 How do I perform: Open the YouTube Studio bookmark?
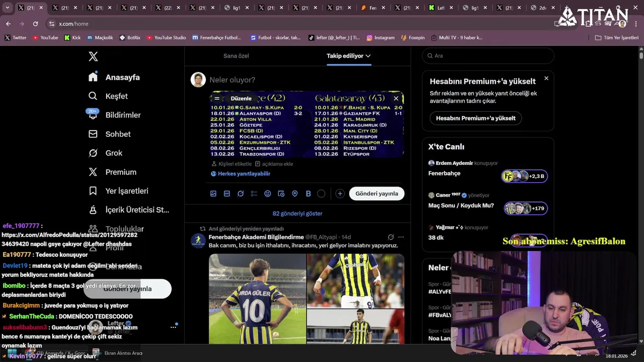(166, 38)
